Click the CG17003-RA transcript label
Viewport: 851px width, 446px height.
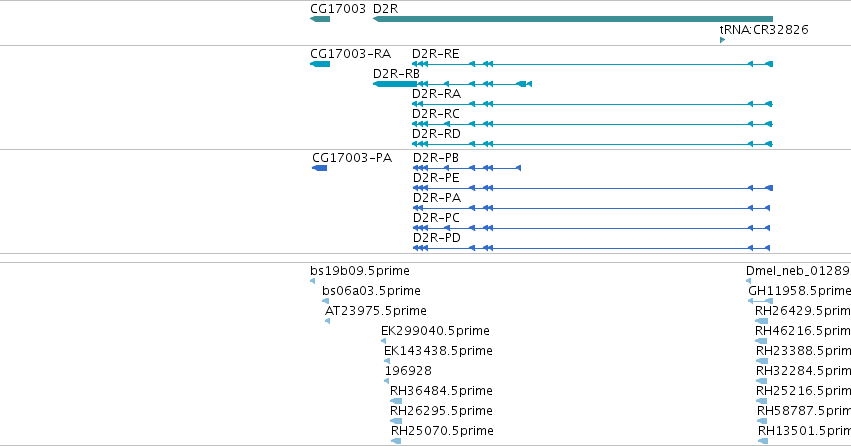[351, 54]
